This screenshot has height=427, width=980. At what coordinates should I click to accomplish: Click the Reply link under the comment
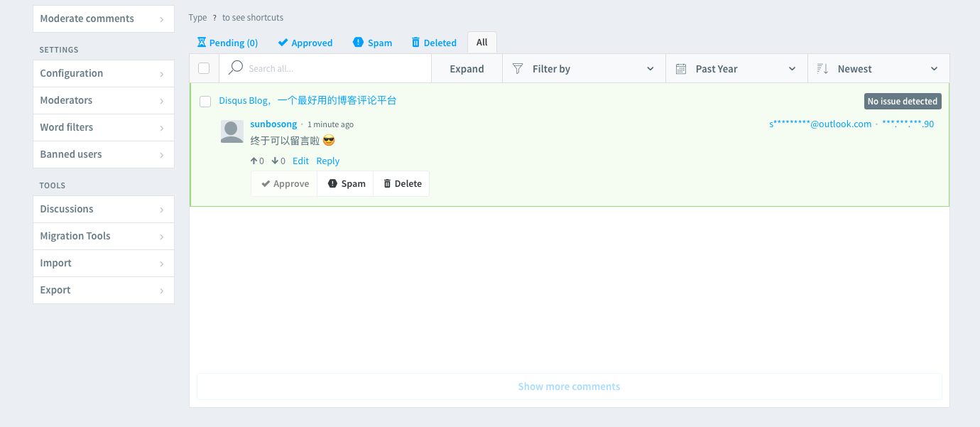(x=328, y=161)
